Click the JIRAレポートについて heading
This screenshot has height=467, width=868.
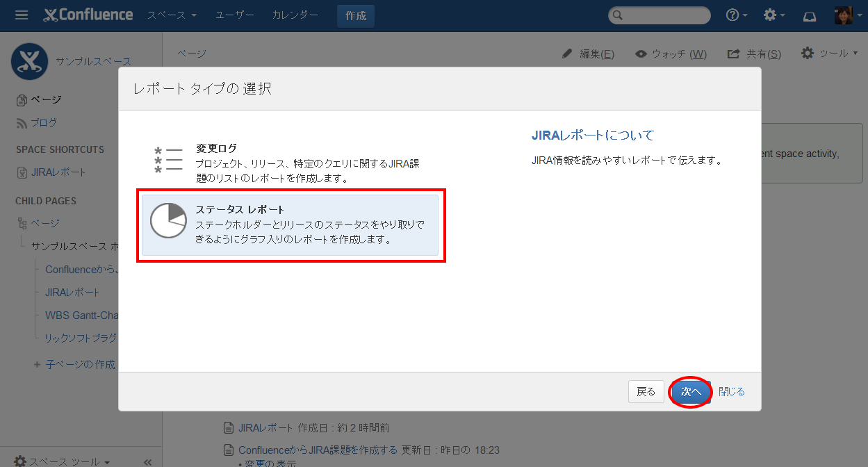pos(593,135)
